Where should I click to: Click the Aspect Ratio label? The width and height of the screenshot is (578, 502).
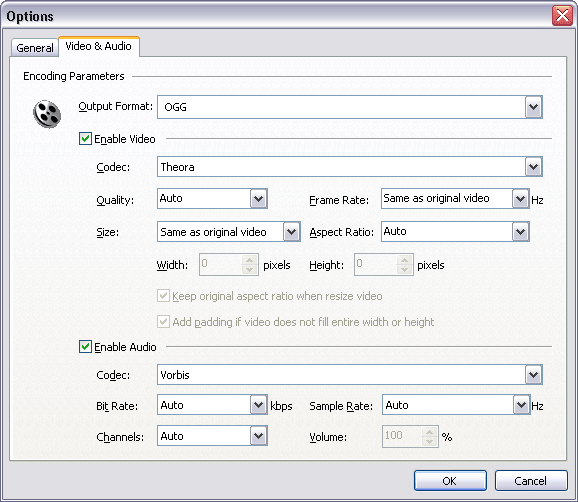pyautogui.click(x=341, y=232)
